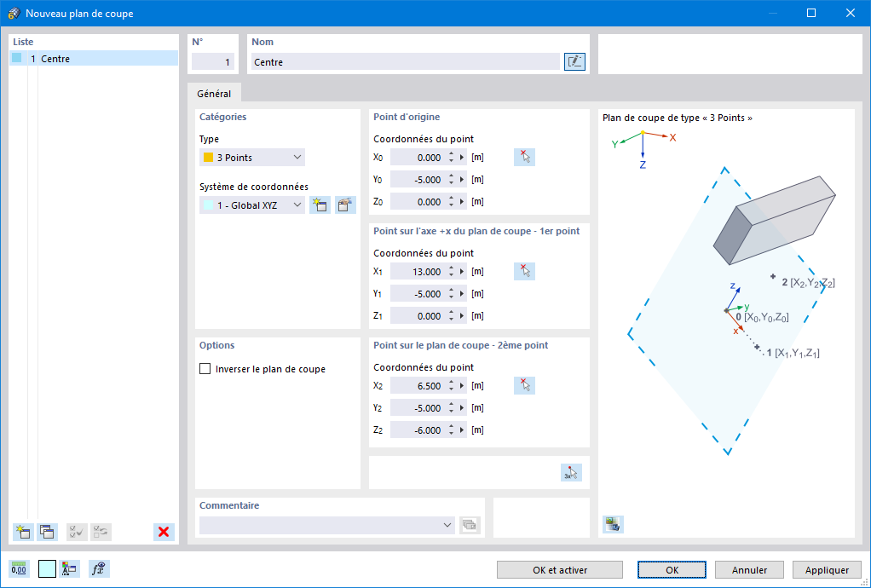Click the light blue color swatch at bottom
The width and height of the screenshot is (871, 588).
47,568
